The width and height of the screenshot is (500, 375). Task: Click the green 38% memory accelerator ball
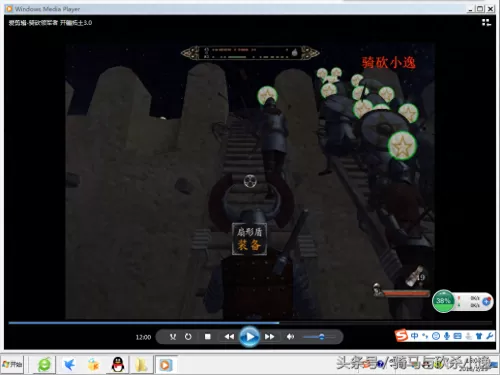tap(443, 301)
